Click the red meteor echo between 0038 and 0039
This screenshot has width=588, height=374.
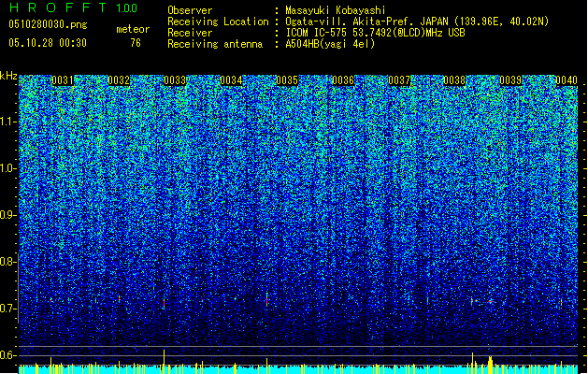pyautogui.click(x=491, y=301)
